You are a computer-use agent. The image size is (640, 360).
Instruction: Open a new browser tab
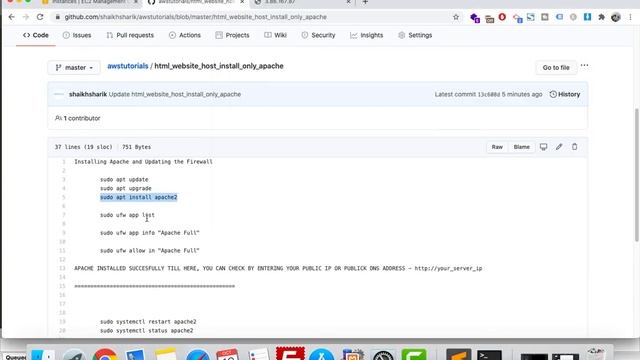coord(365,2)
